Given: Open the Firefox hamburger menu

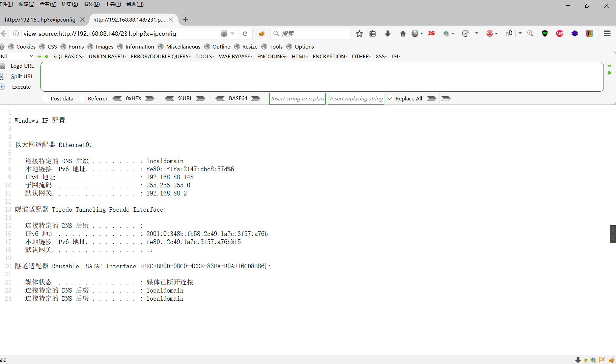Looking at the screenshot, I should pos(607,33).
